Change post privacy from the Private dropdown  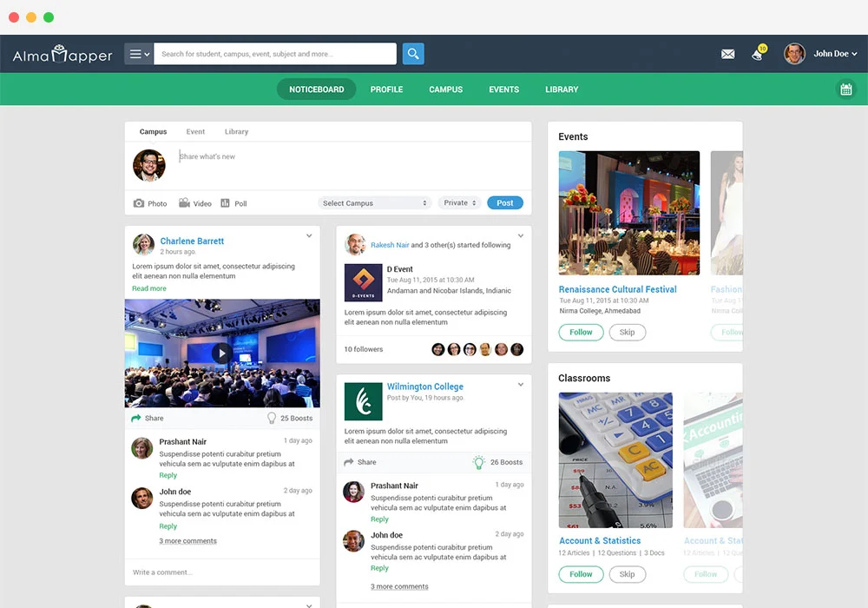[459, 202]
